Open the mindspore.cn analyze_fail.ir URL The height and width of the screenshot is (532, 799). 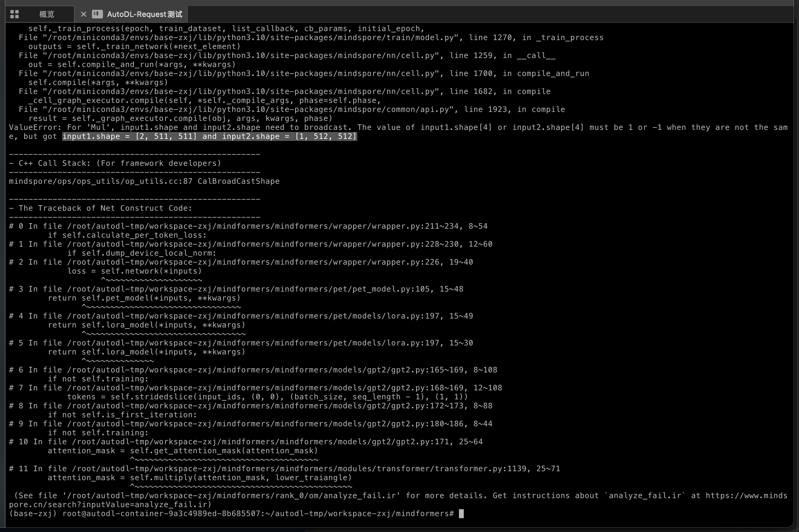[x=746, y=496]
